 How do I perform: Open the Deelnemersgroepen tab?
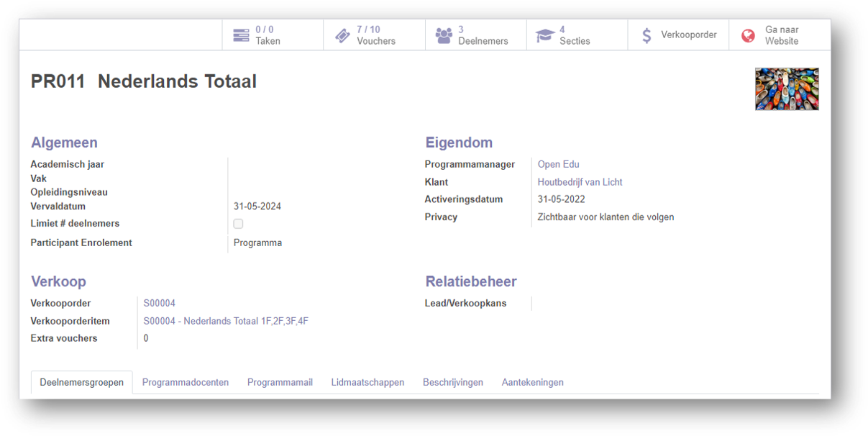81,383
